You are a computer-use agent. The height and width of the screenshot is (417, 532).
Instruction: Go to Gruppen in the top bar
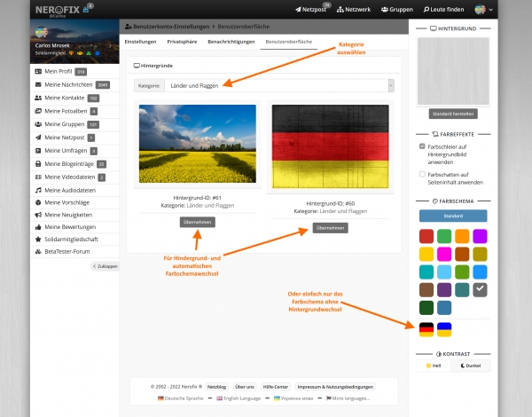[x=395, y=10]
